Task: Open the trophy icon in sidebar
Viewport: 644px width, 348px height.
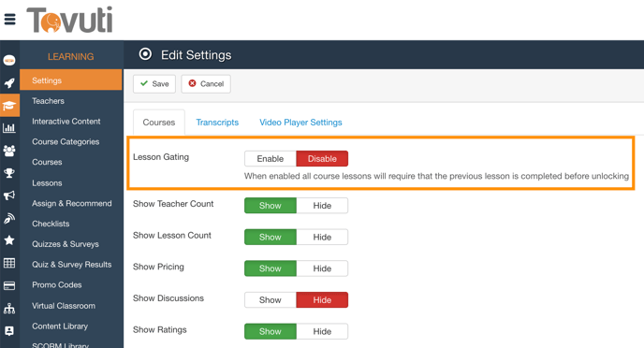Action: [9, 173]
